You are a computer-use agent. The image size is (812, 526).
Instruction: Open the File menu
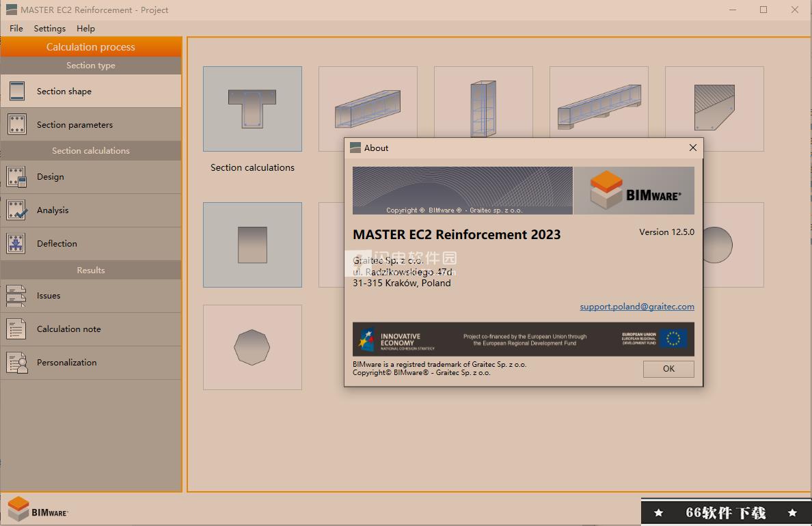point(16,29)
